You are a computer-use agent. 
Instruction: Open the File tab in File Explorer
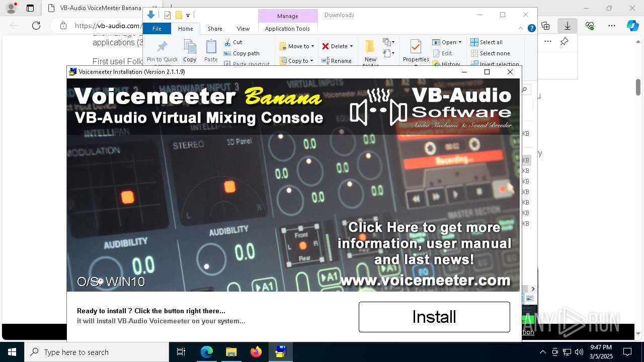click(157, 29)
